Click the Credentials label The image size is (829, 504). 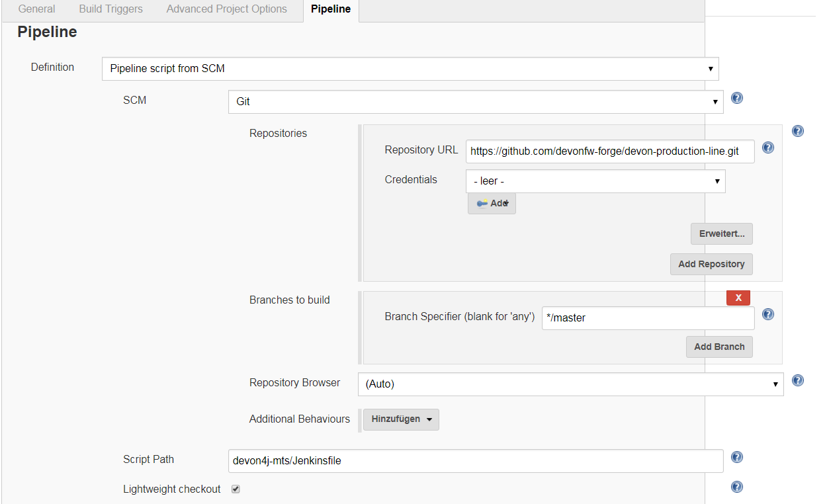pos(411,179)
